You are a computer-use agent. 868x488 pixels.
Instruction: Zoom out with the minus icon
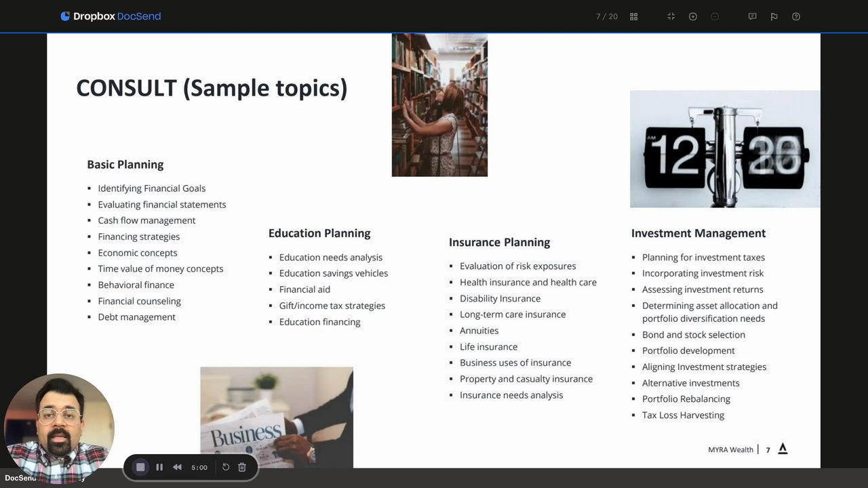click(x=715, y=16)
